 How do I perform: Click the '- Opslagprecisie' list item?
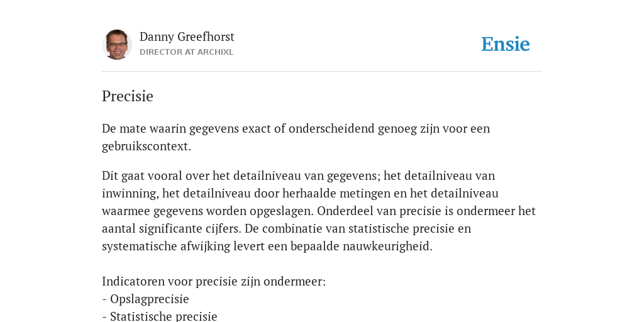145,299
